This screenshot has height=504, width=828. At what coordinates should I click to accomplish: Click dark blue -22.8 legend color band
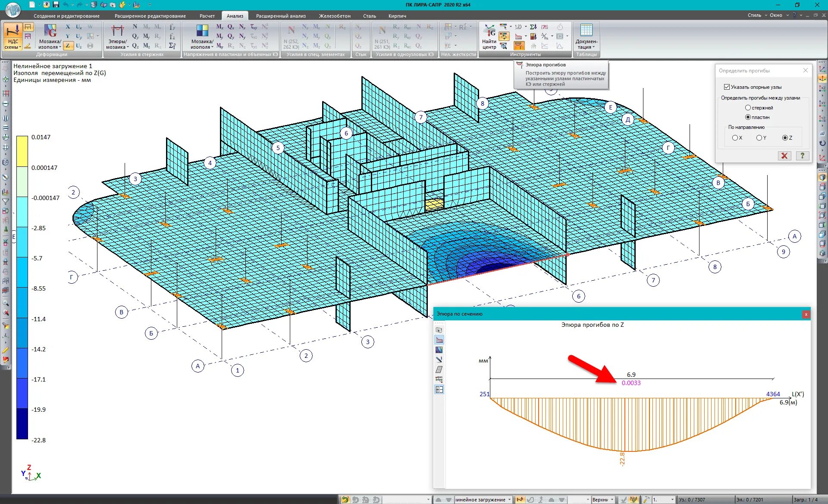pyautogui.click(x=22, y=424)
